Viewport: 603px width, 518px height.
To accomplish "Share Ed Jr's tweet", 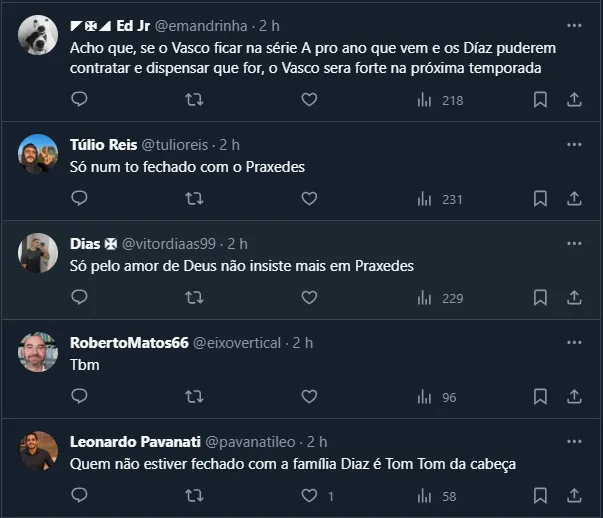I will pos(574,100).
